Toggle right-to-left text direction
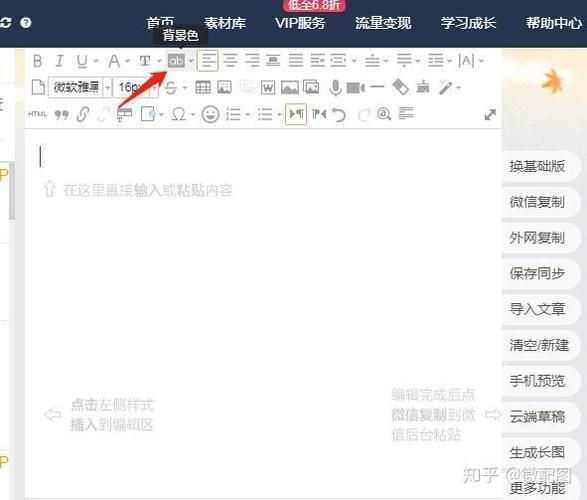 [x=319, y=113]
